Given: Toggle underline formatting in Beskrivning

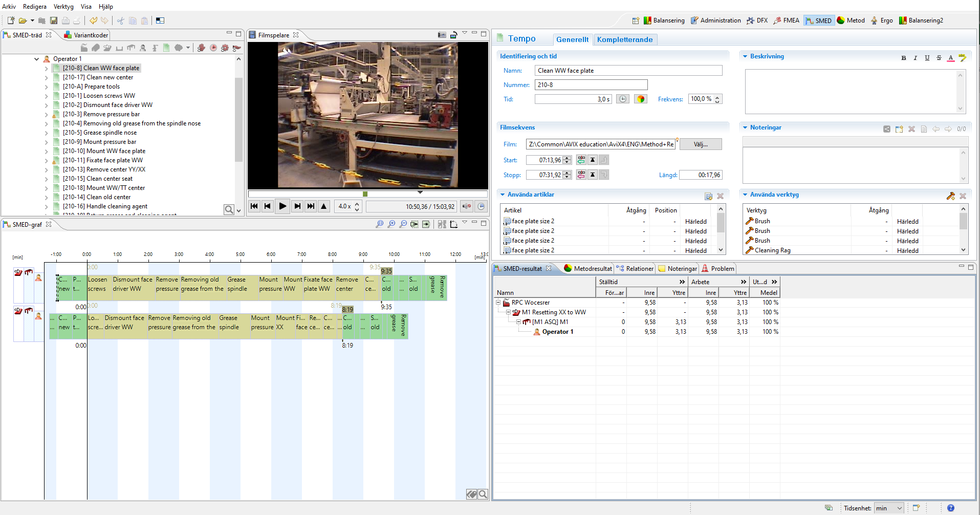Looking at the screenshot, I should point(927,58).
